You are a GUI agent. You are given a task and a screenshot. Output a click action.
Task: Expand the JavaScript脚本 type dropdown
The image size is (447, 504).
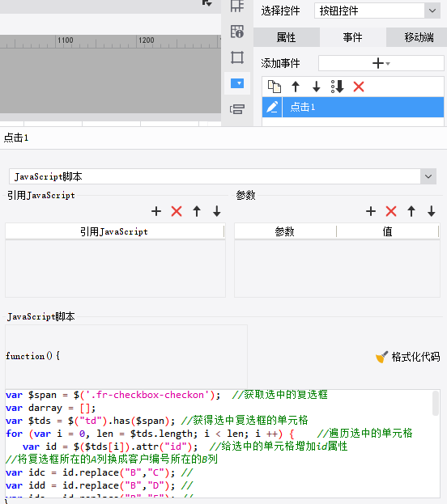click(223, 176)
